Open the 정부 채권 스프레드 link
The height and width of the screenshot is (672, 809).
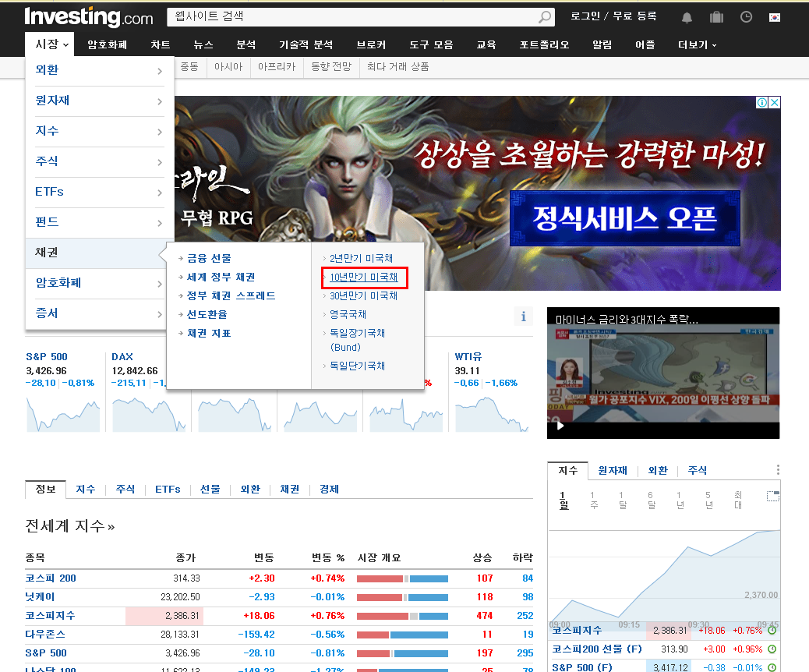[x=231, y=295]
